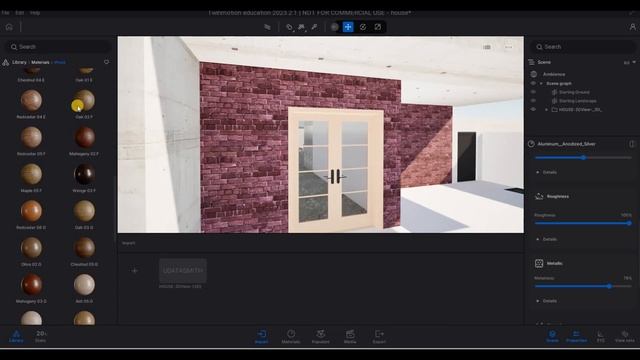
Task: Adjust the slider under Aluminum_Anodized_Silver
Action: (583, 158)
